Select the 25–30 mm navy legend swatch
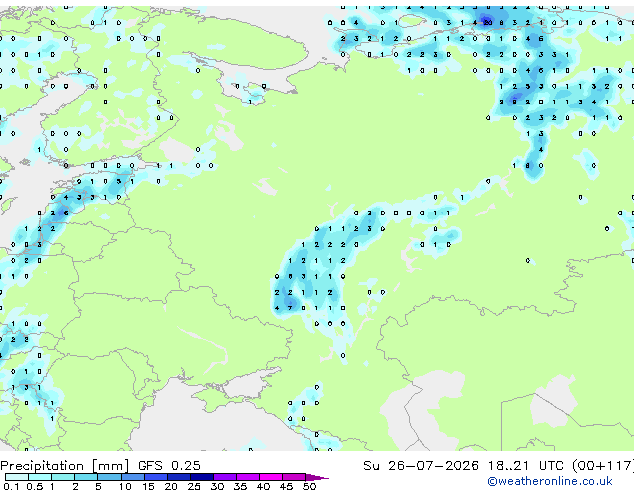Image resolution: width=634 pixels, height=490 pixels. (x=201, y=477)
